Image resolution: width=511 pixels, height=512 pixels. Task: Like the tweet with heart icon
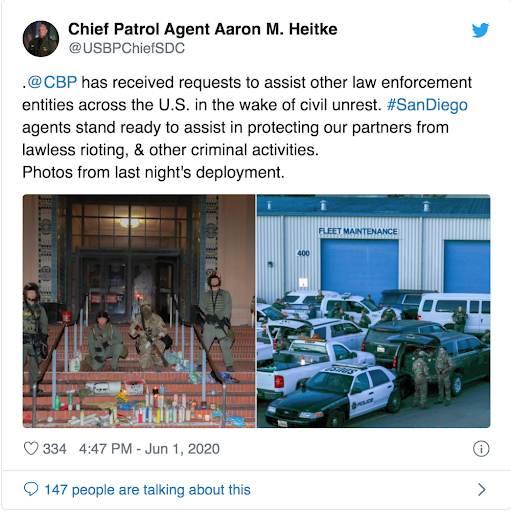(x=31, y=448)
